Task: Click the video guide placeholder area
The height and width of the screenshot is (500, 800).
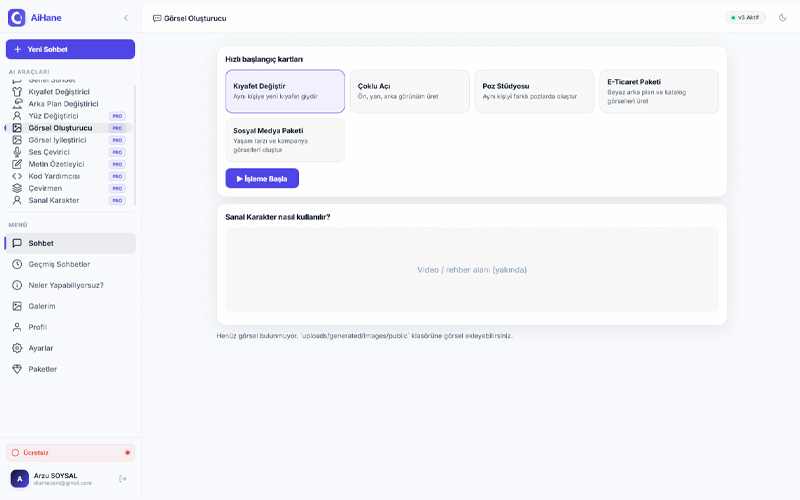Action: 472,269
